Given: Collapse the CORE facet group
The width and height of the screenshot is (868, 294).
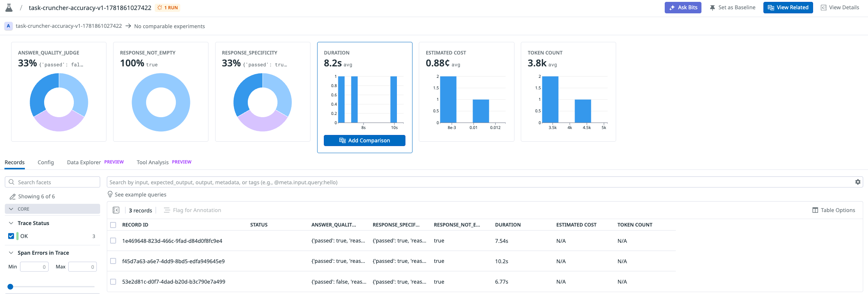Looking at the screenshot, I should (x=52, y=209).
